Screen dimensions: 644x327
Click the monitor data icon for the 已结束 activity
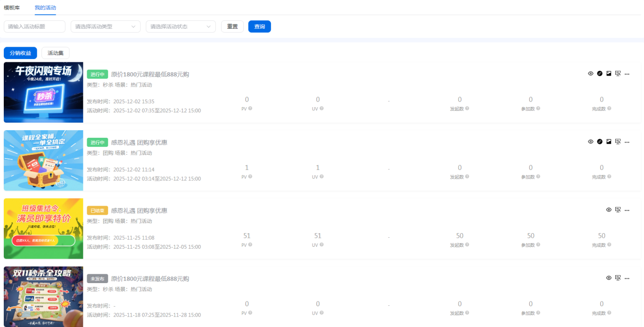[x=618, y=210]
